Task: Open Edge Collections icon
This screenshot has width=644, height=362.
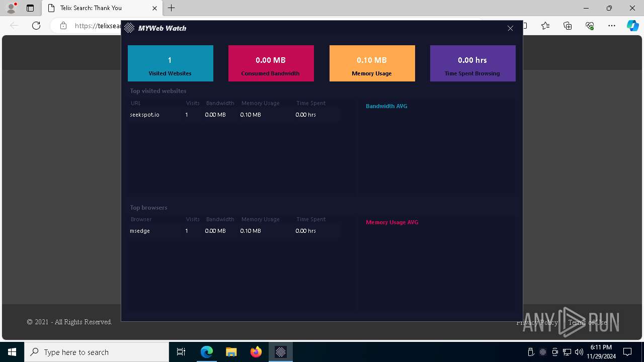Action: (568, 26)
